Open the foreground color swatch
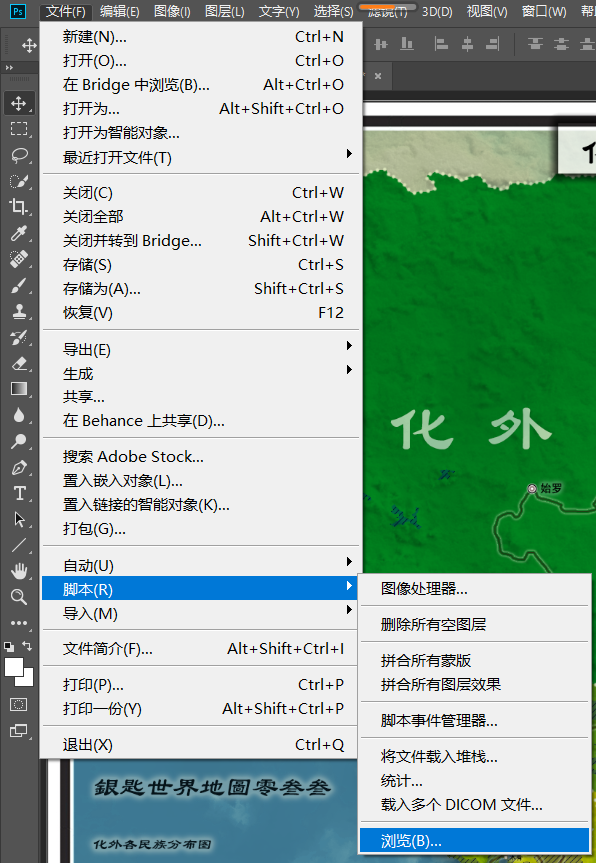 click(14, 667)
